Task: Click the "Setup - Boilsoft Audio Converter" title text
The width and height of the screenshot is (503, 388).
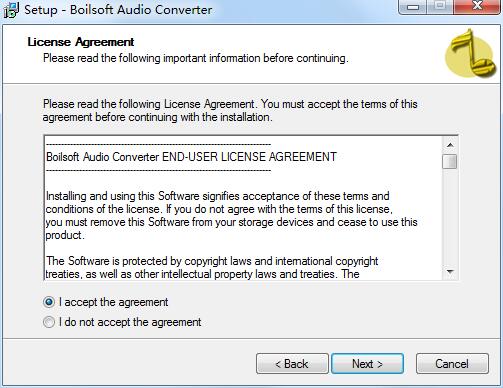Action: tap(118, 10)
